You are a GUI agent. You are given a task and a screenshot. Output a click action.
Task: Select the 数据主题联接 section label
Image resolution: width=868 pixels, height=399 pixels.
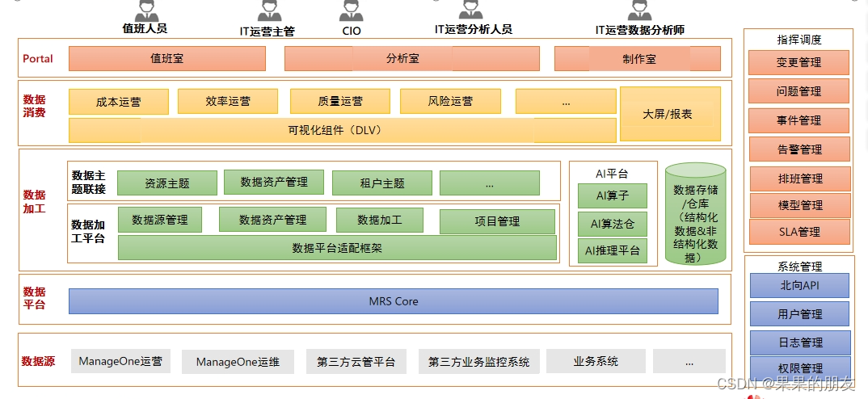tap(89, 182)
